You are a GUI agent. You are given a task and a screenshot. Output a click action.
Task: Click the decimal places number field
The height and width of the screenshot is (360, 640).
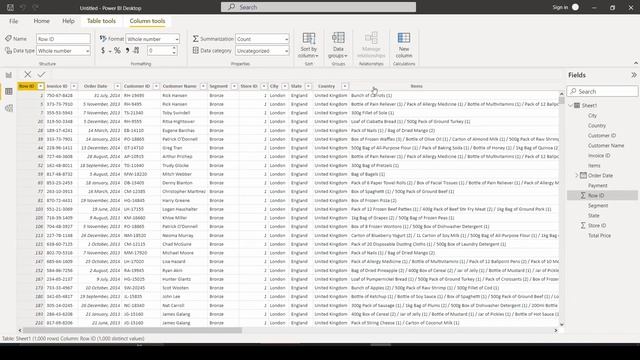point(159,51)
